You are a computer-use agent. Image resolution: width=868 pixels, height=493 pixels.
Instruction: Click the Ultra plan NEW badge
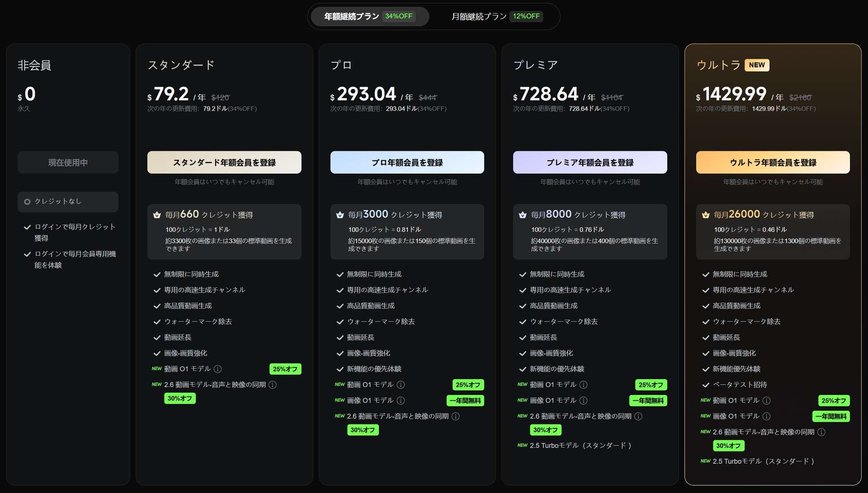[756, 65]
